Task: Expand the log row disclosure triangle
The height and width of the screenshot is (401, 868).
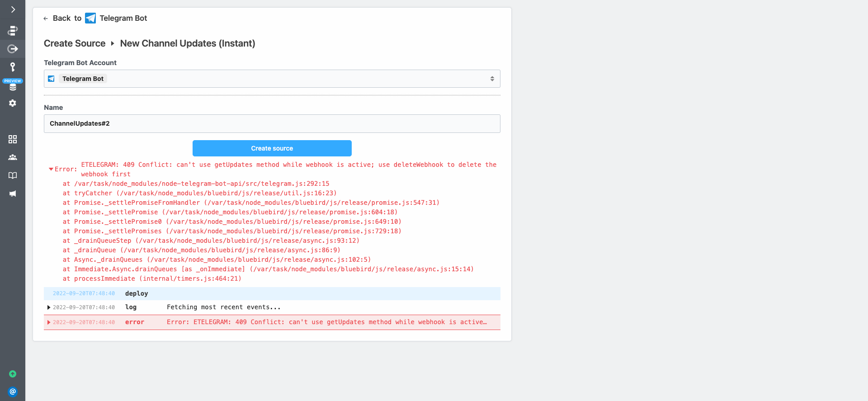Action: [x=49, y=307]
